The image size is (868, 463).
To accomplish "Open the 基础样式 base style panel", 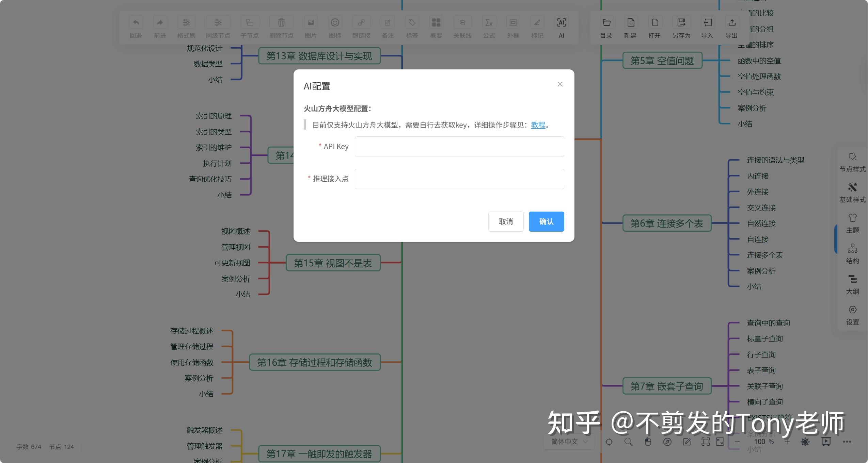I will pyautogui.click(x=852, y=193).
